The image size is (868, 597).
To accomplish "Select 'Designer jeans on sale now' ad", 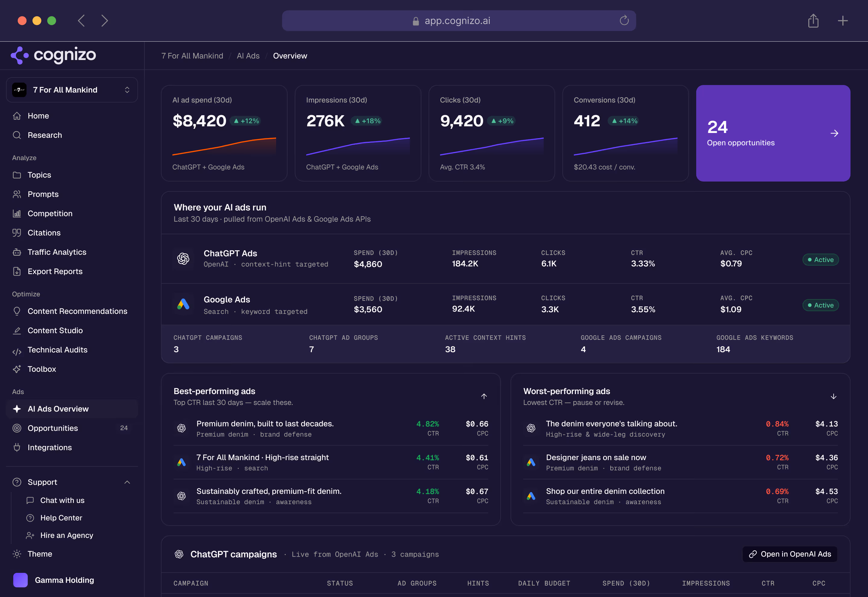I will tap(680, 463).
